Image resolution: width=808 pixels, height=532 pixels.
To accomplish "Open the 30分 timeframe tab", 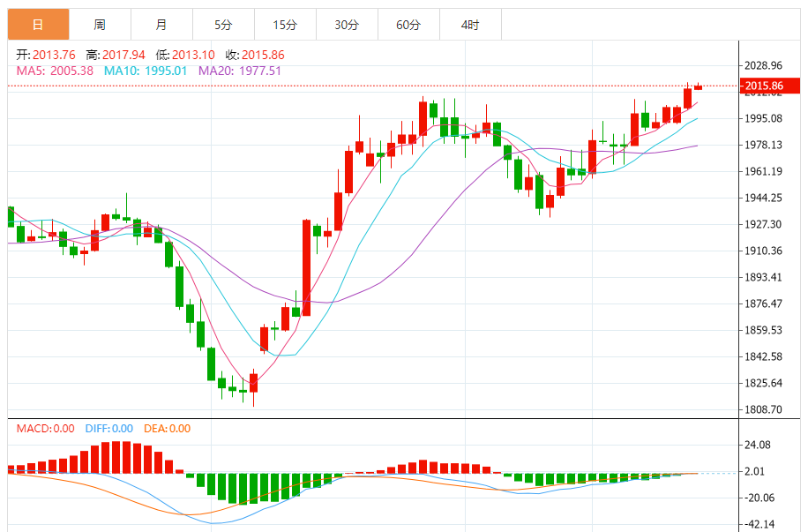I will click(347, 24).
